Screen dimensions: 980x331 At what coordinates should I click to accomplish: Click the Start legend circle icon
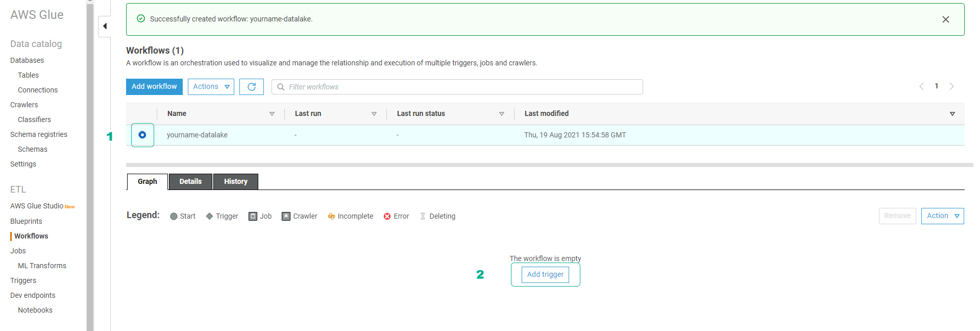pyautogui.click(x=174, y=217)
